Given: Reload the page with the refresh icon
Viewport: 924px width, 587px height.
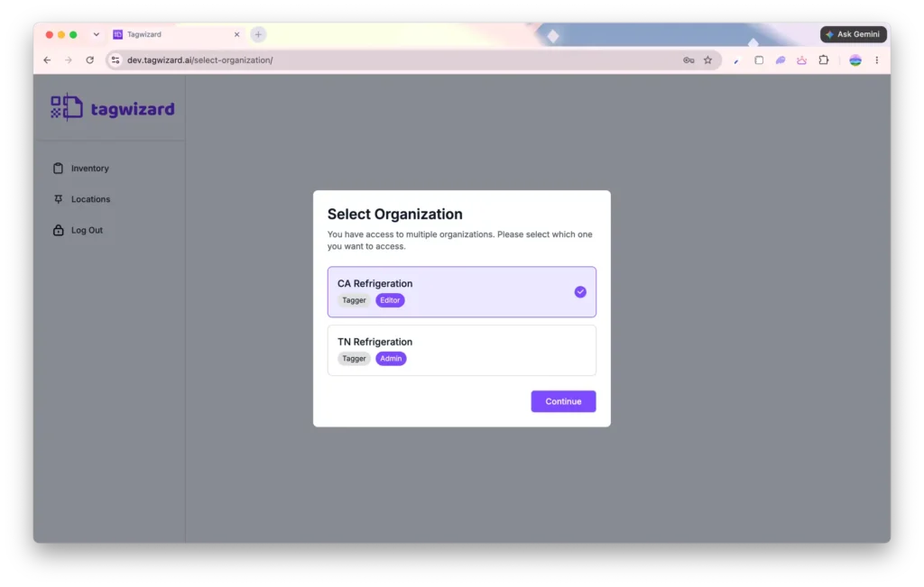Looking at the screenshot, I should pos(89,60).
